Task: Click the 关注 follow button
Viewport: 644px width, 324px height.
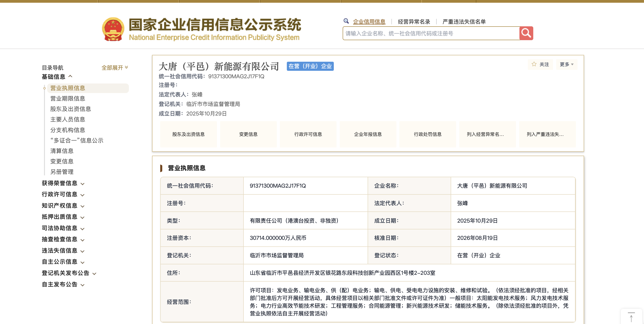Action: pos(540,64)
